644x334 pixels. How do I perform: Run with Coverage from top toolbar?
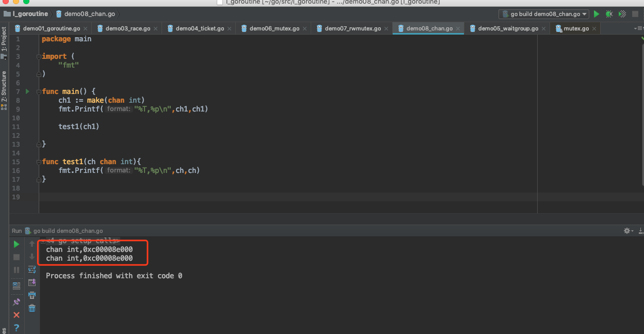click(x=622, y=14)
